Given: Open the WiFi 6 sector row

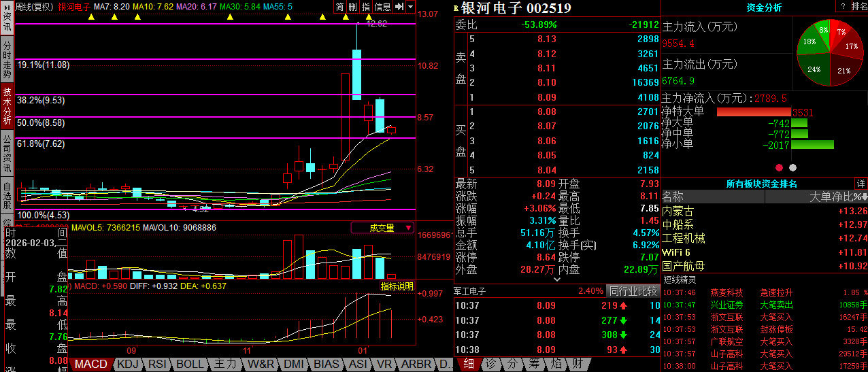Looking at the screenshot, I should 765,252.
